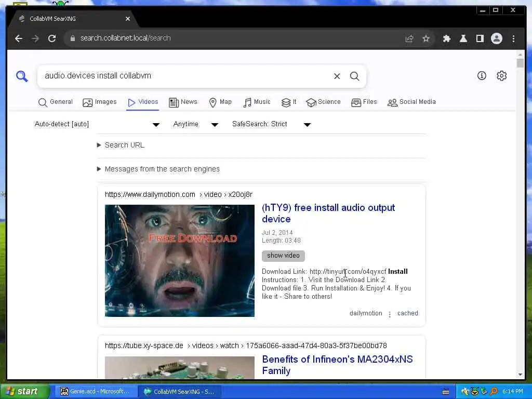Open the dailymotion.com result URL

pos(179,194)
